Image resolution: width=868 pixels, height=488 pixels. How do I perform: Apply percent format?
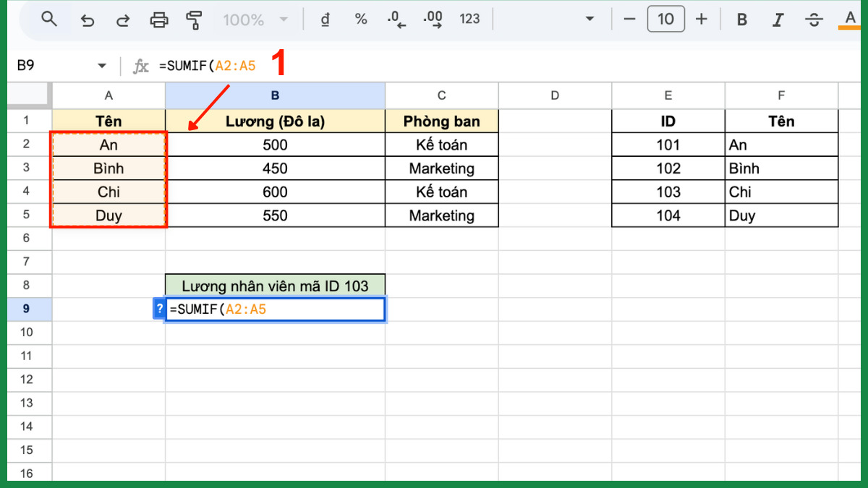(x=361, y=20)
